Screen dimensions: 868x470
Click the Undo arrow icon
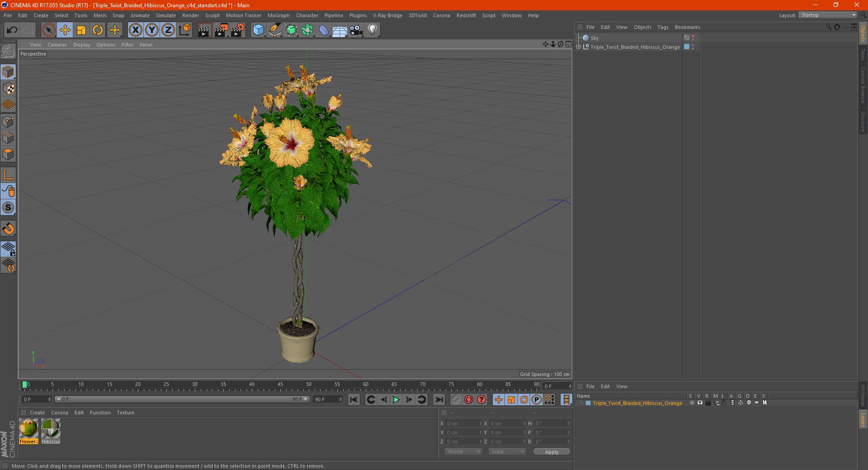pos(12,30)
